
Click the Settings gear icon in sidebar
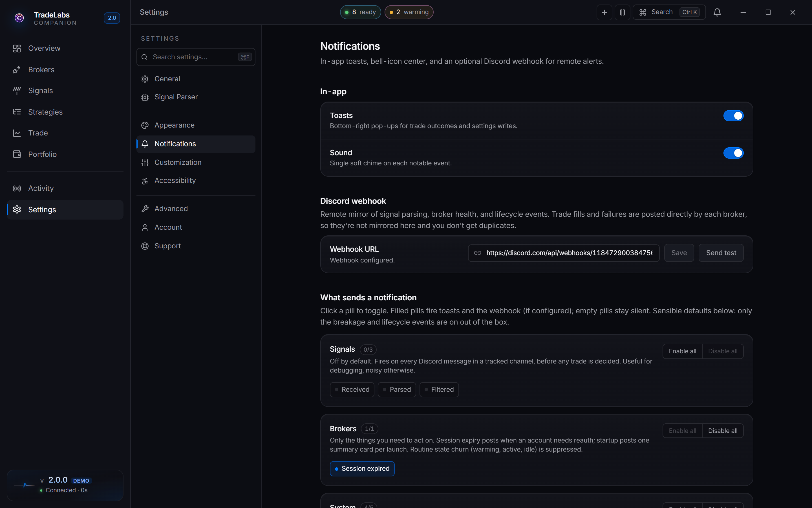pyautogui.click(x=17, y=210)
